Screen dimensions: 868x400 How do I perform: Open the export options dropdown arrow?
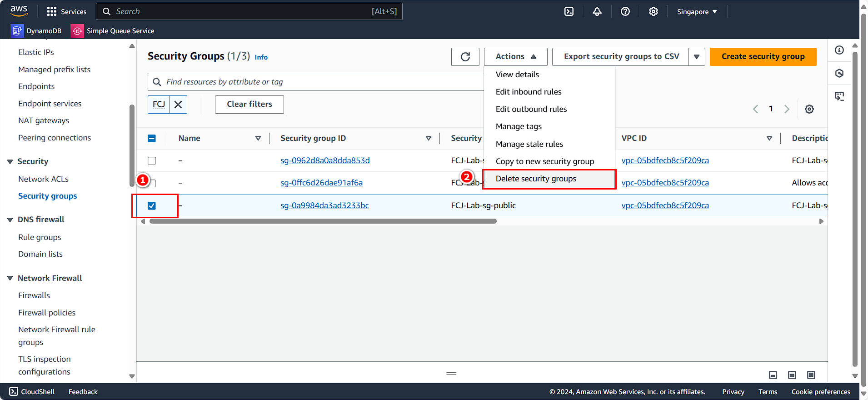coord(697,57)
